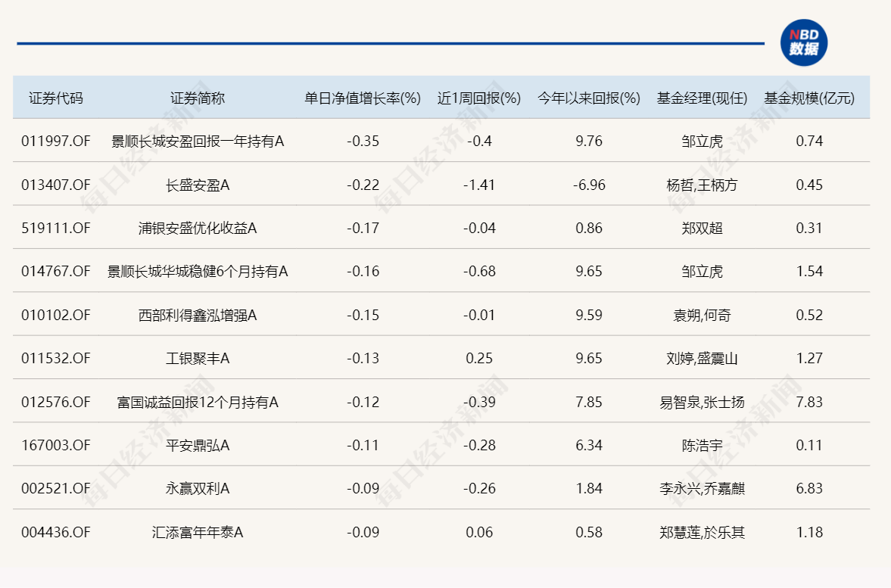Screen dimensions: 891x588
Task: Click year-to-date return 1.84
Action: coord(589,488)
